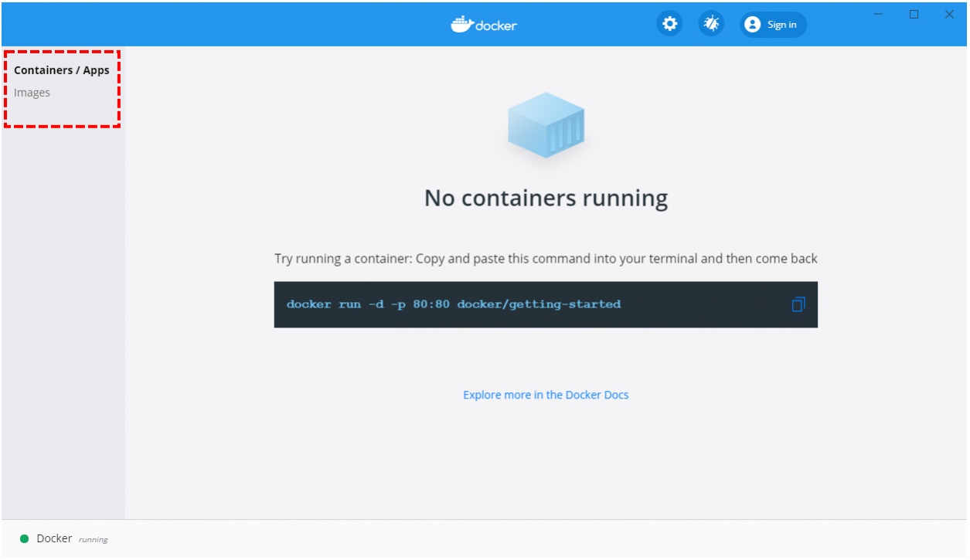
Task: Select Containers / Apps in sidebar
Action: point(62,70)
